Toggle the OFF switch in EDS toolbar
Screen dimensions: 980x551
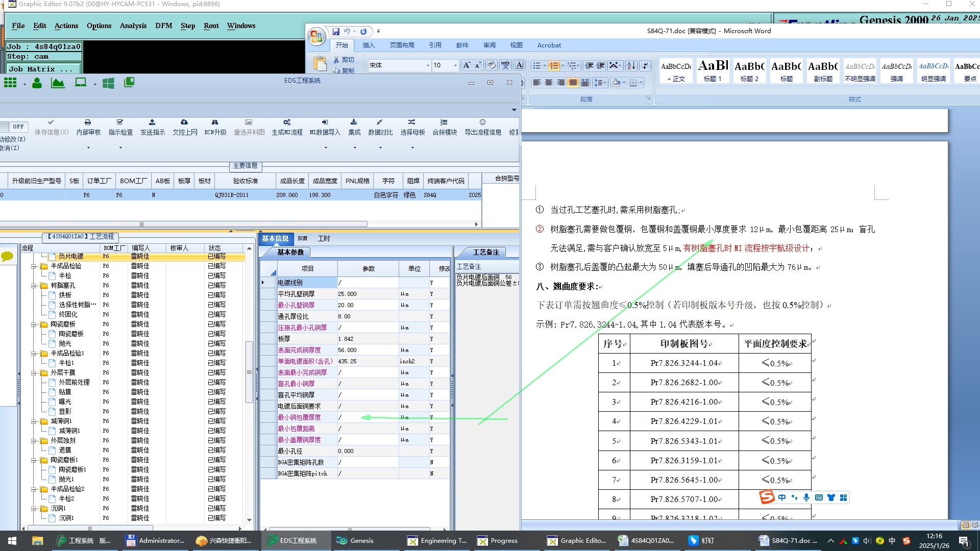pos(18,127)
